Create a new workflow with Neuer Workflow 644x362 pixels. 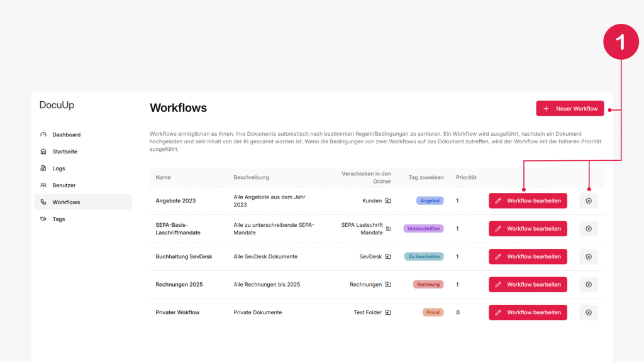pos(570,109)
